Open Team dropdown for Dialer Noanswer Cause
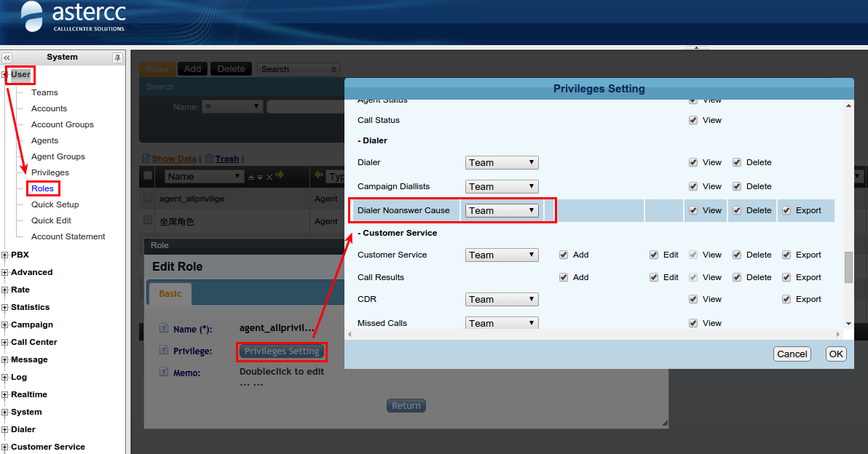Image resolution: width=868 pixels, height=454 pixels. click(x=502, y=211)
